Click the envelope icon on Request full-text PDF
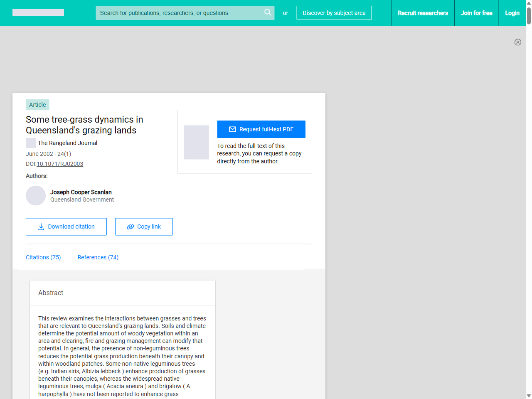 [233, 129]
